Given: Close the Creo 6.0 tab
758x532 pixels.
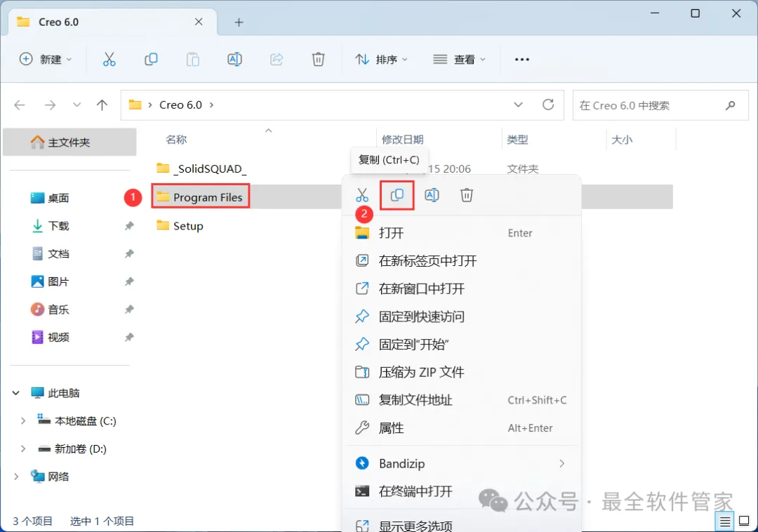Looking at the screenshot, I should point(199,22).
